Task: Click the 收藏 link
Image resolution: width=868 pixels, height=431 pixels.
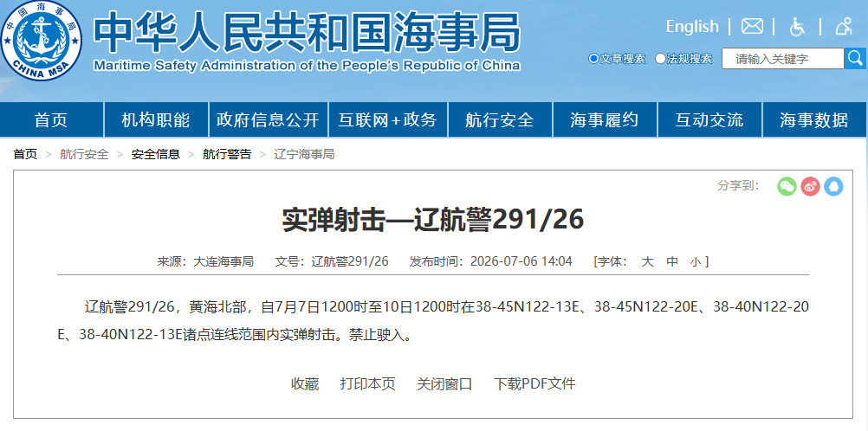Action: tap(305, 384)
